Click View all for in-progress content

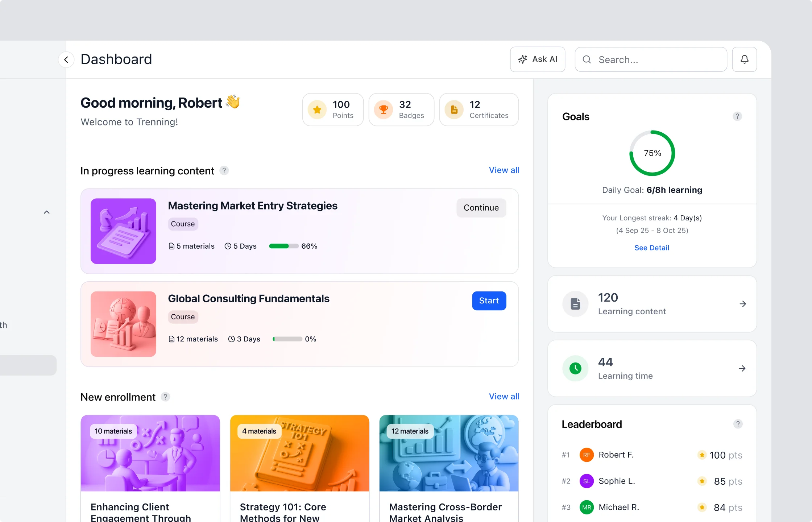coord(504,170)
